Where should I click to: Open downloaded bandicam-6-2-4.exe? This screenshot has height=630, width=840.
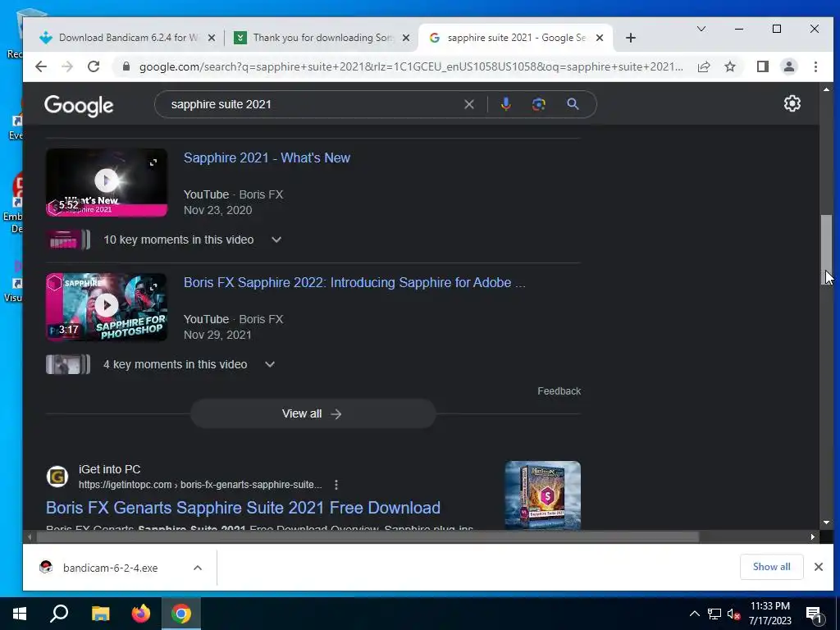pyautogui.click(x=110, y=568)
